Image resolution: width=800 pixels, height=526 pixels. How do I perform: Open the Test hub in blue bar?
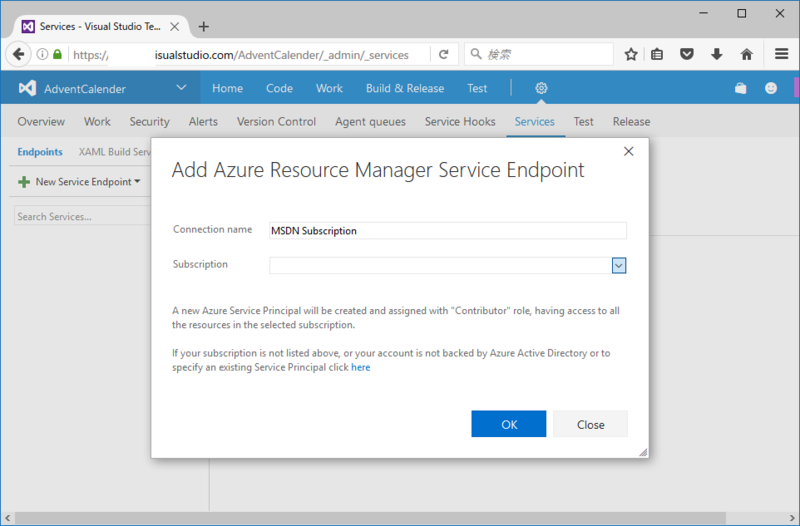click(x=478, y=88)
